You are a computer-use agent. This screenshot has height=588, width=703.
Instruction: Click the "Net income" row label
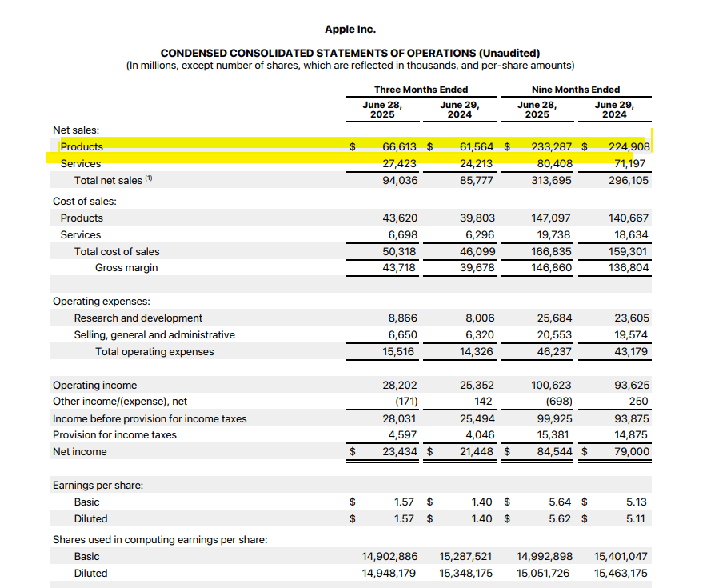(x=80, y=452)
